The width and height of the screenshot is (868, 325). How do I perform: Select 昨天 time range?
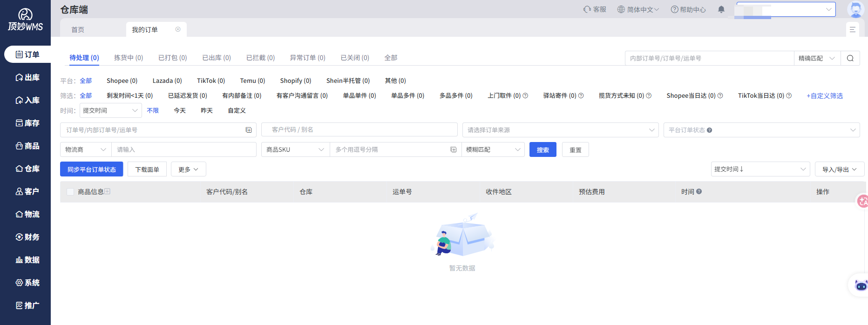click(x=207, y=110)
